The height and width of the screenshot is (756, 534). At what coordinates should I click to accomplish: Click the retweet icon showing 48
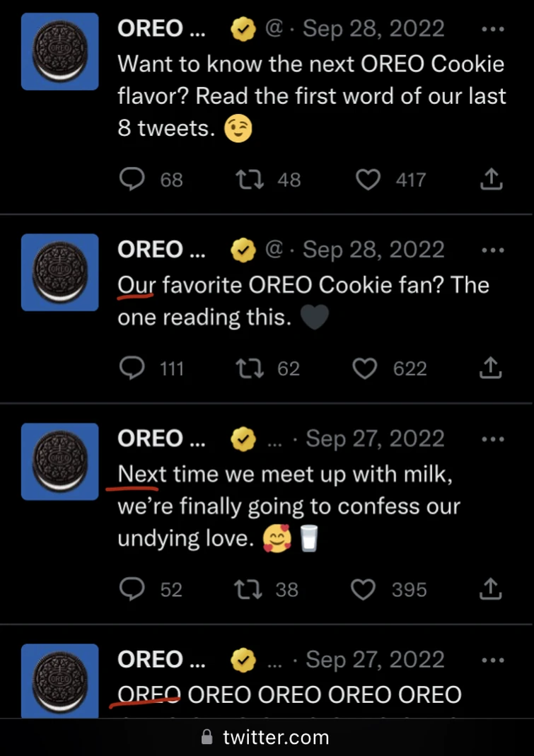click(248, 180)
